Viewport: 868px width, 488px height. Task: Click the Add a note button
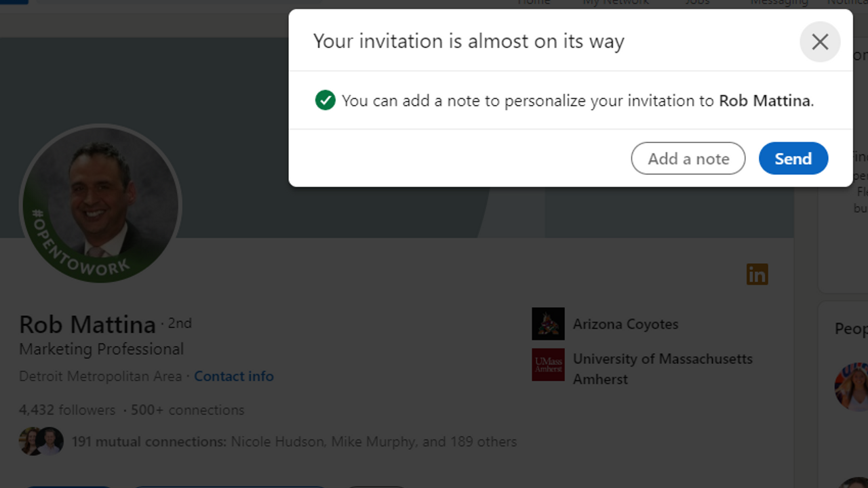(x=688, y=159)
